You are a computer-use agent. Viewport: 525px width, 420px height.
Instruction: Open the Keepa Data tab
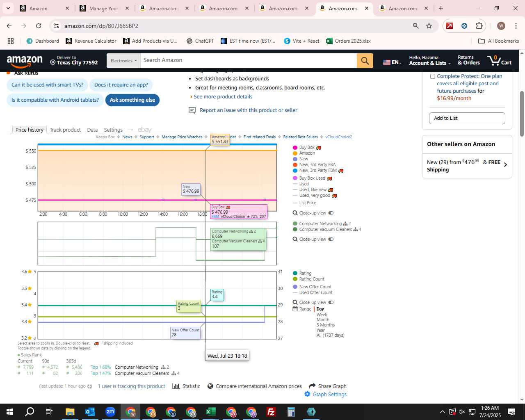click(x=92, y=130)
